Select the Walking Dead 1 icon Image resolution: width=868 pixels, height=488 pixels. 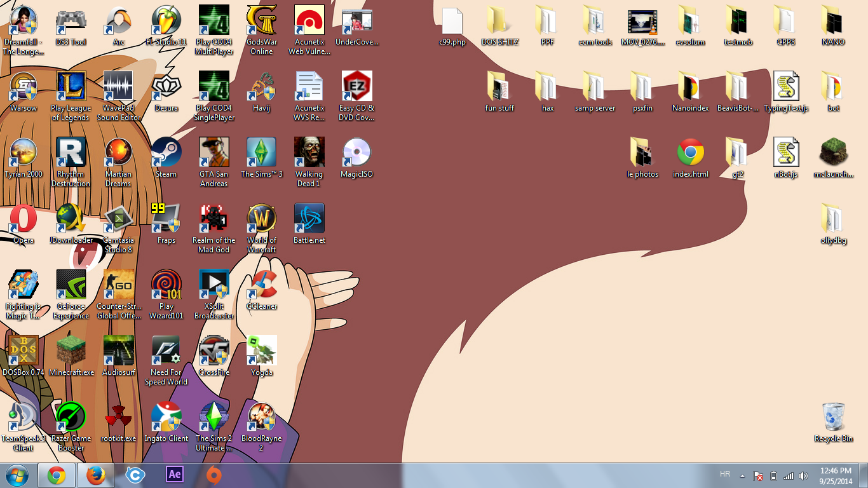pyautogui.click(x=309, y=163)
